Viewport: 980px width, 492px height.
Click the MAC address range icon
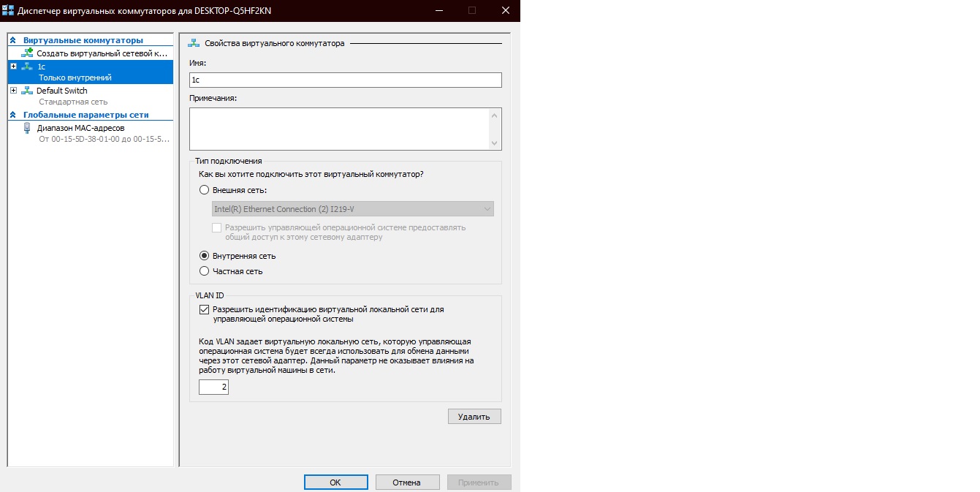28,128
